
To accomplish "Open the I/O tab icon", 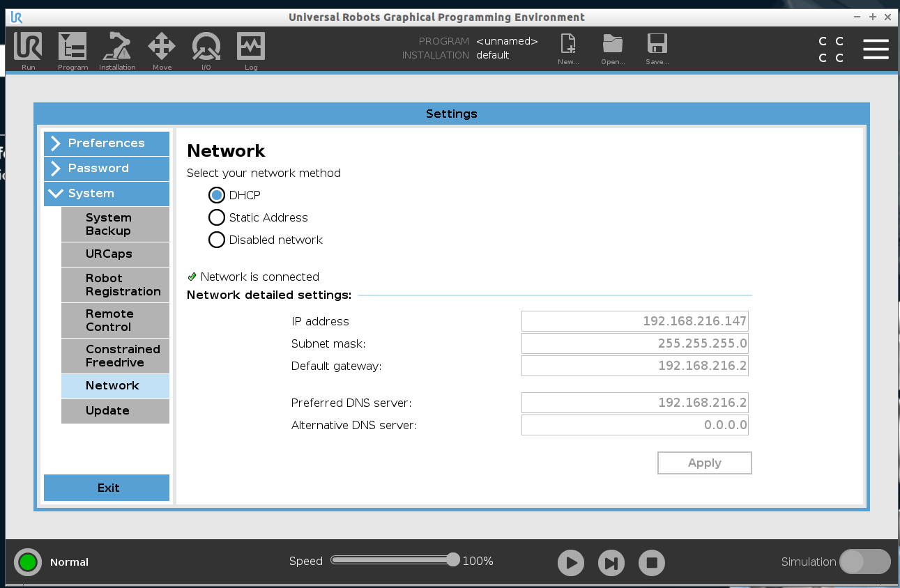I will click(x=206, y=51).
